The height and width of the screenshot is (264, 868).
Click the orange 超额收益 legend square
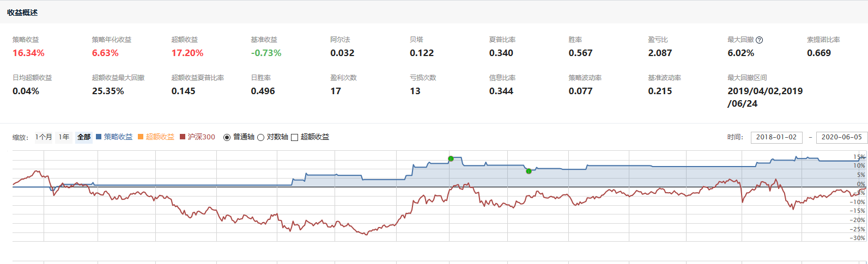[x=141, y=137]
